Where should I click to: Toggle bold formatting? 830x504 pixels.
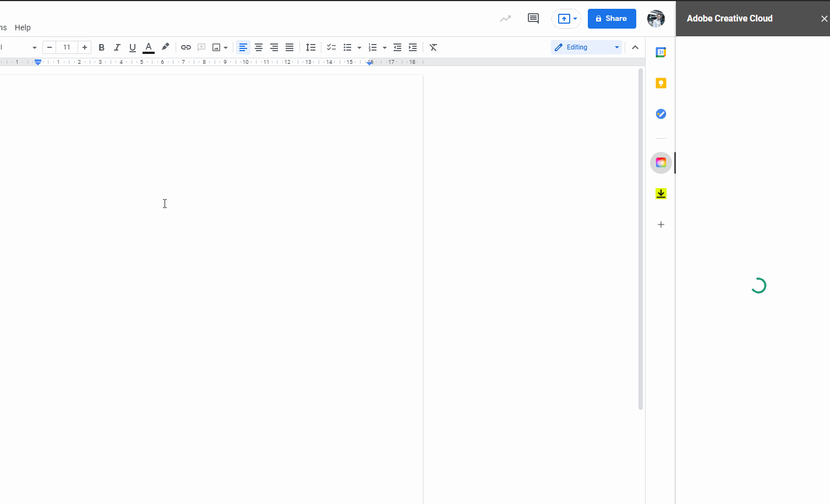click(x=101, y=47)
